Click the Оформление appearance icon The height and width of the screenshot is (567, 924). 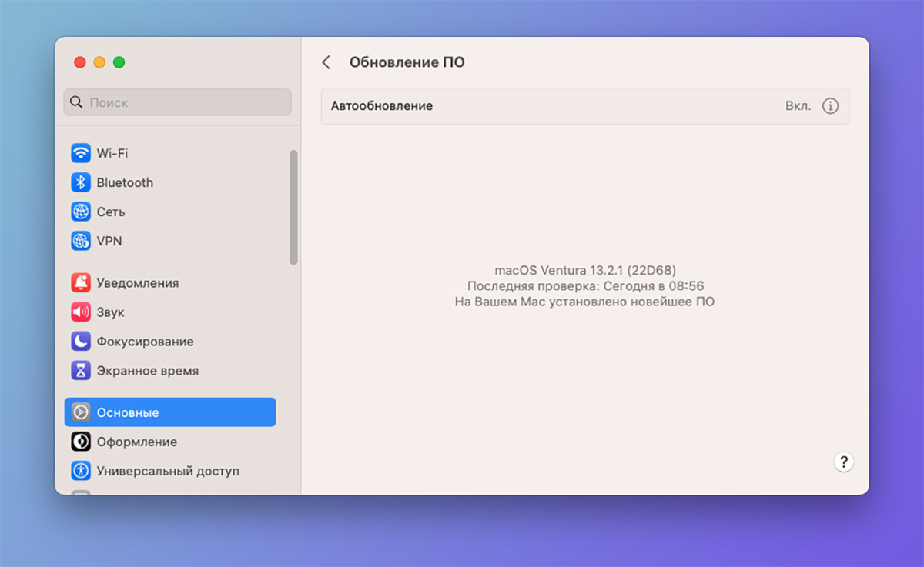pyautogui.click(x=81, y=442)
